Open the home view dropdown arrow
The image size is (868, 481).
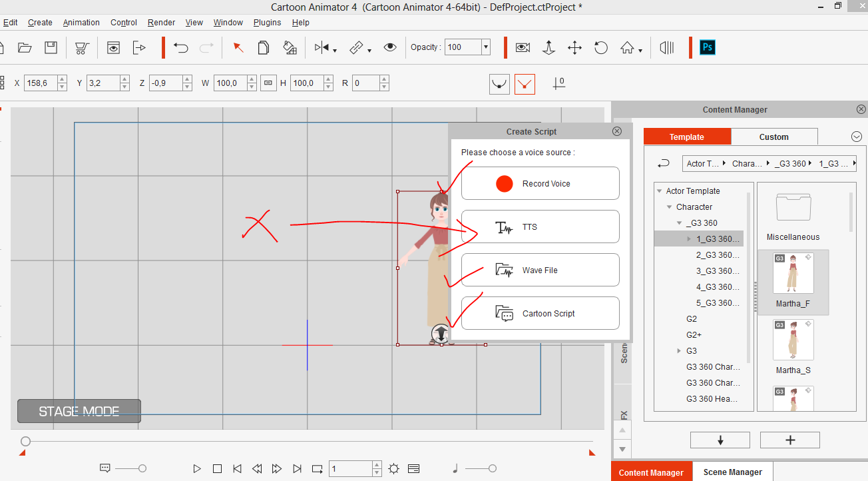[x=640, y=50]
